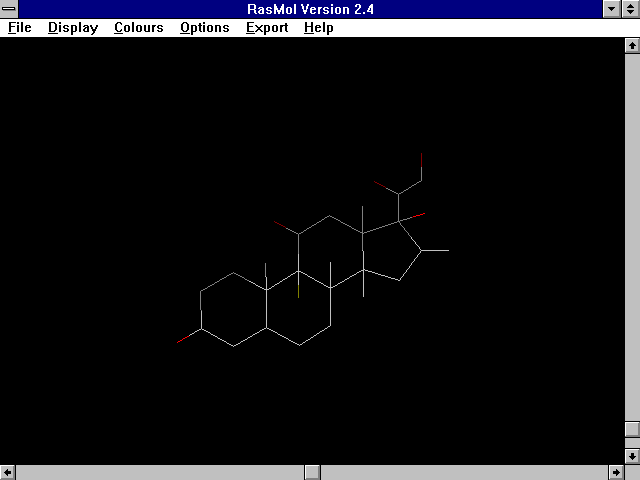The image size is (640, 480).
Task: Click the vertical scrollbar up arrow
Action: coord(631,46)
